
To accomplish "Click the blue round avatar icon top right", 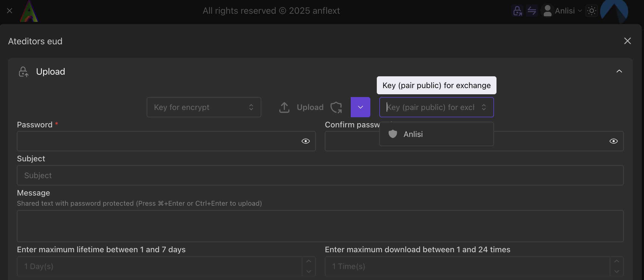I will (614, 11).
